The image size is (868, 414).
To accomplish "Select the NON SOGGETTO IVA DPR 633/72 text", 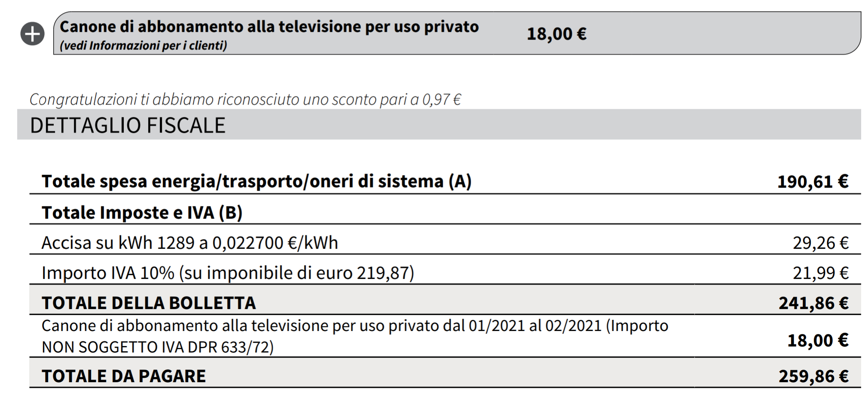I will point(158,347).
